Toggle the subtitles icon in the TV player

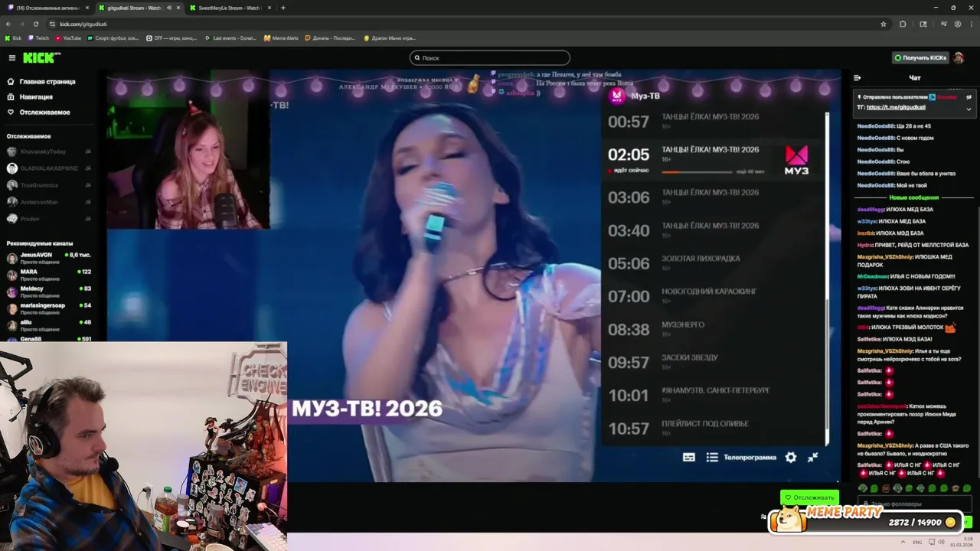coord(688,457)
